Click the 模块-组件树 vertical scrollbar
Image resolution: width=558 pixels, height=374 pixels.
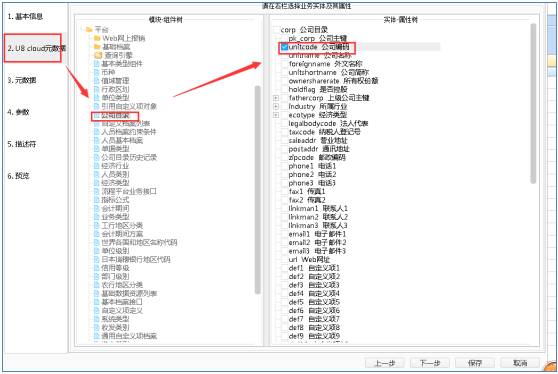(258, 190)
